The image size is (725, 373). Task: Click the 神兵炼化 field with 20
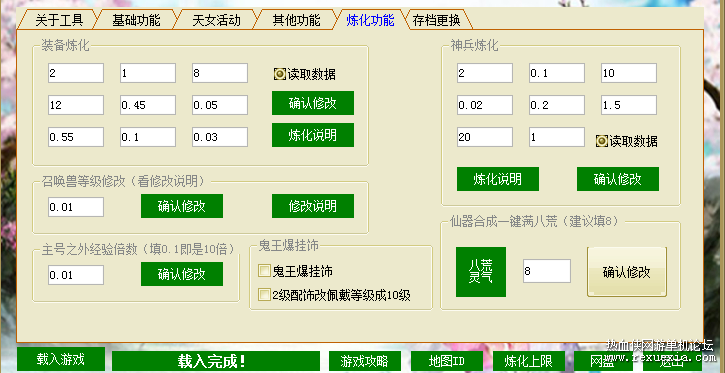click(x=485, y=137)
